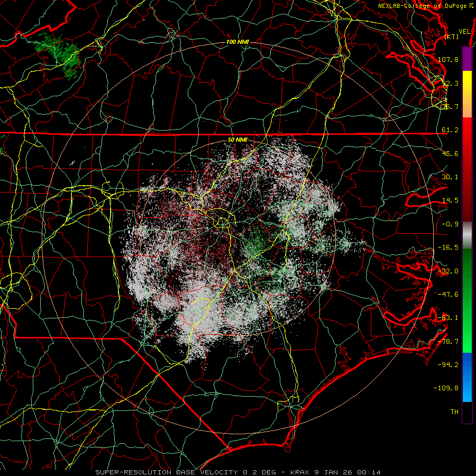Select the -16.5 velocity scale label

448,248
